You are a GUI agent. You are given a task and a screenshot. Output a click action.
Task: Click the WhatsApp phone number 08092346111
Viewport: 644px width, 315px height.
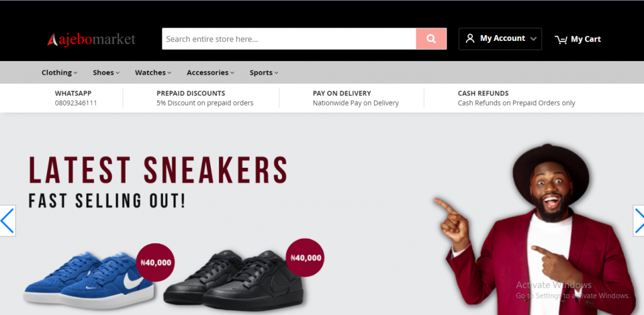point(75,103)
